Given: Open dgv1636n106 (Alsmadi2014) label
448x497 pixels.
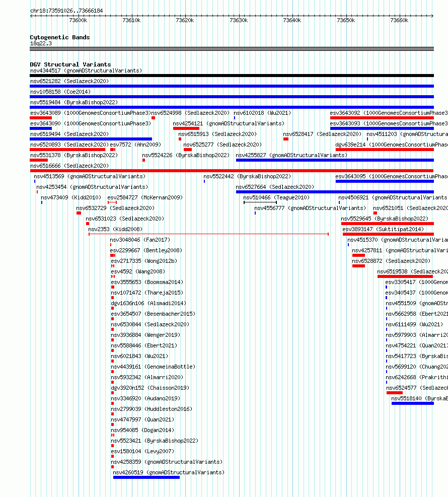Looking at the screenshot, I should tap(148, 303).
